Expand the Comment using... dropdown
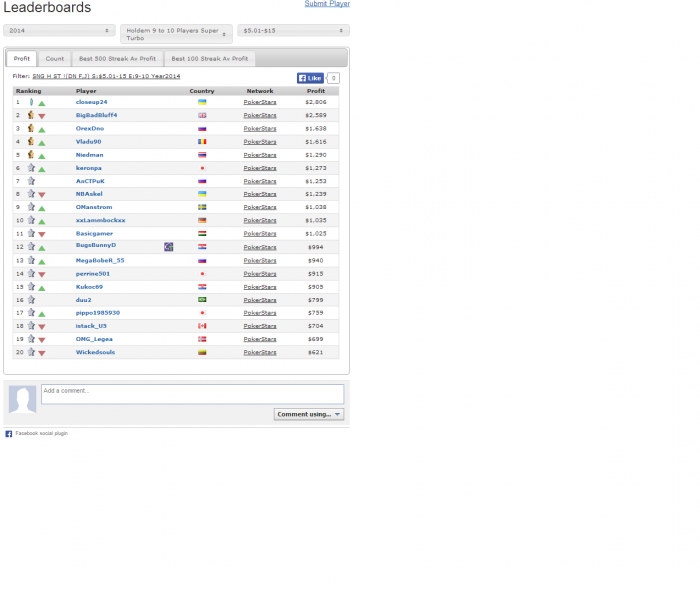The width and height of the screenshot is (700, 594). [309, 414]
